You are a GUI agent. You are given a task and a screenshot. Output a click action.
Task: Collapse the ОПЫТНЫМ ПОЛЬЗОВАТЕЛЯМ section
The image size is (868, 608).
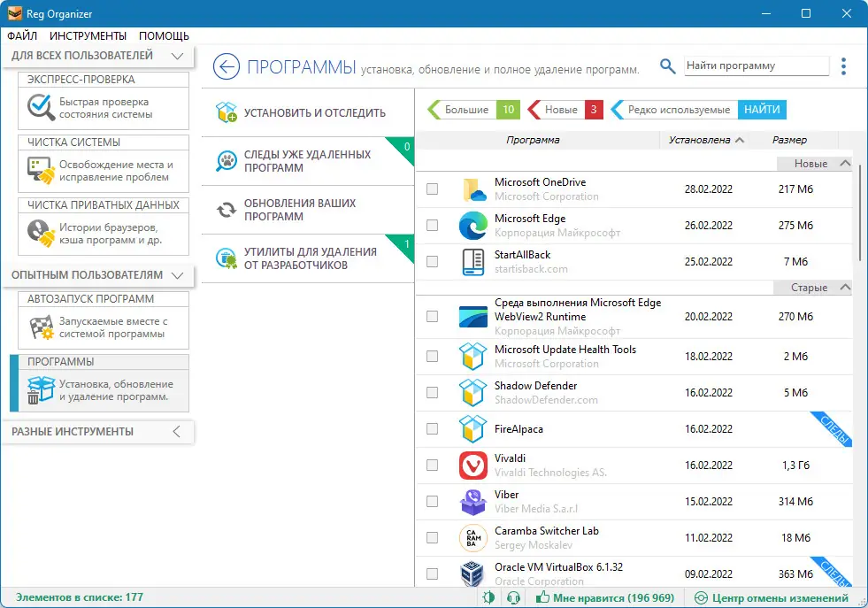[x=177, y=275]
